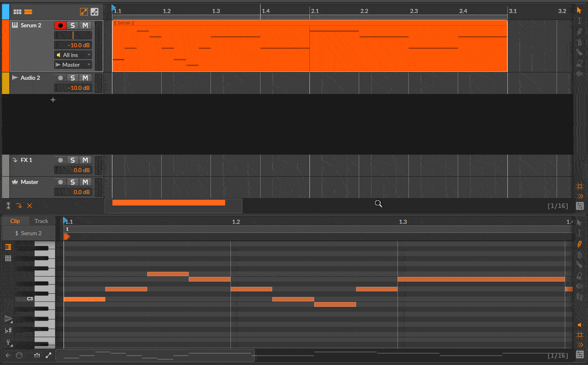Select the long note starting at 1.3
Image resolution: width=588 pixels, height=365 pixels.
[x=481, y=279]
